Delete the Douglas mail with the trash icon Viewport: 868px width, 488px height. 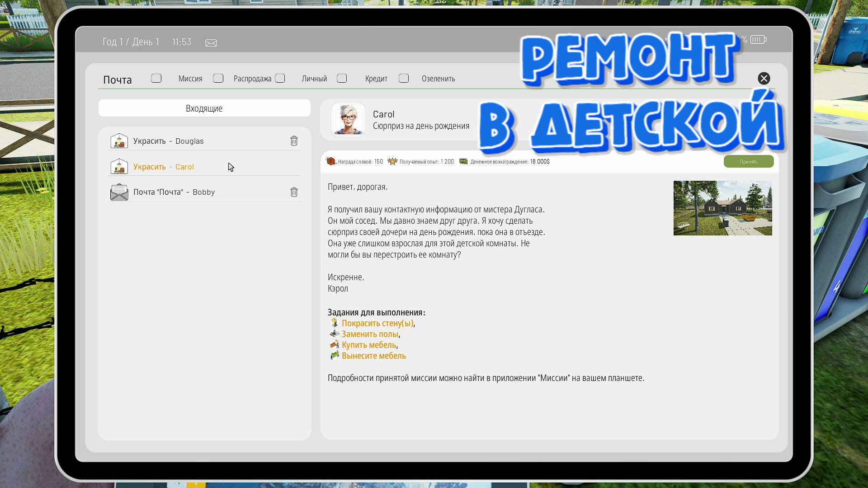[x=294, y=141]
